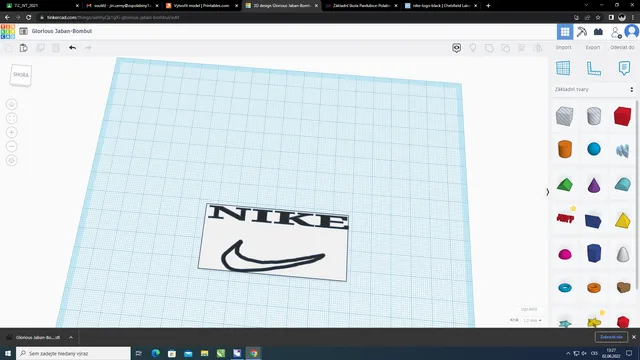640x360 pixels.
Task: Pick the green roof shape
Action: click(x=564, y=184)
